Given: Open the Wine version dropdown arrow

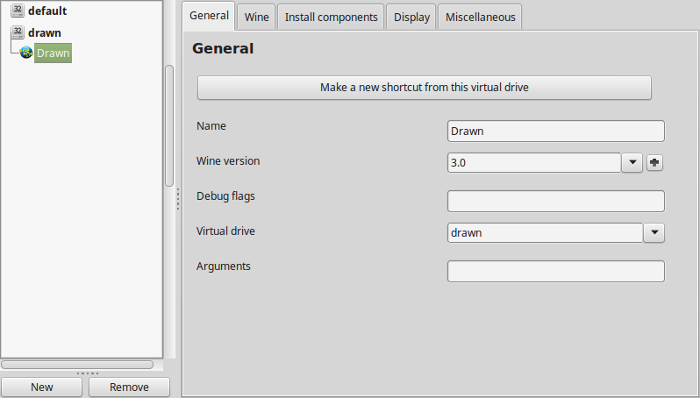Looking at the screenshot, I should 632,162.
